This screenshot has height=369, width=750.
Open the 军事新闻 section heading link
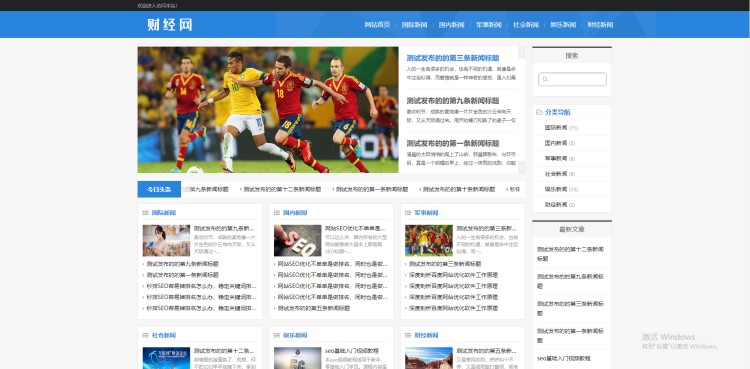(x=426, y=213)
